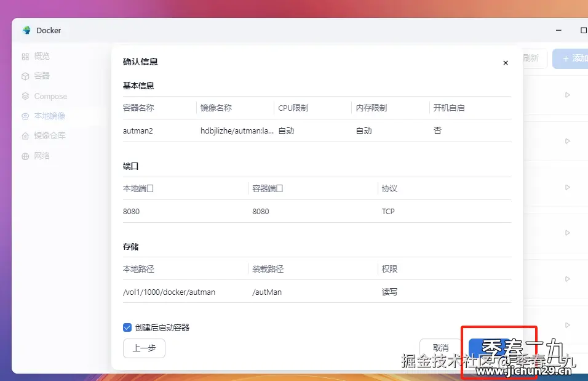Open the 概览 overview sidebar icon

25,57
